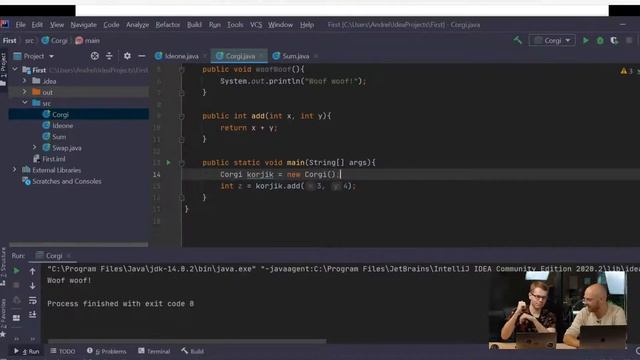Close the Sum.java editor tab
This screenshot has width=640, height=360.
coord(316,56)
